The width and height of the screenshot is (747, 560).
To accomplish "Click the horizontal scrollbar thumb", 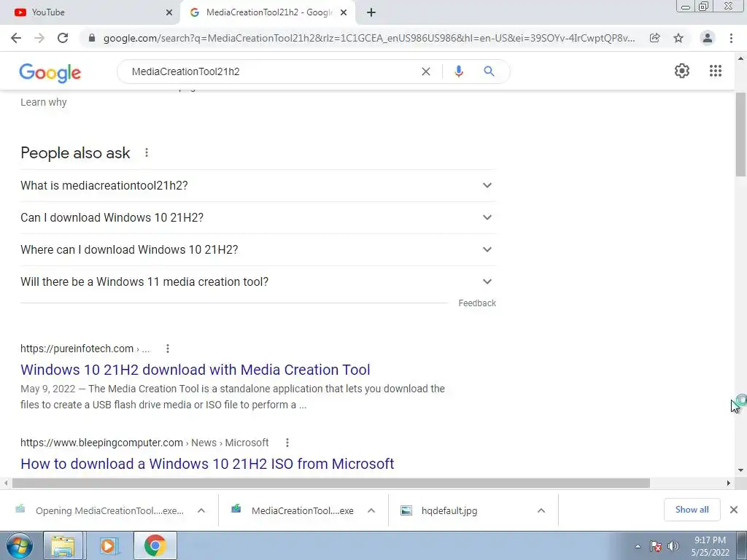I will [x=330, y=483].
